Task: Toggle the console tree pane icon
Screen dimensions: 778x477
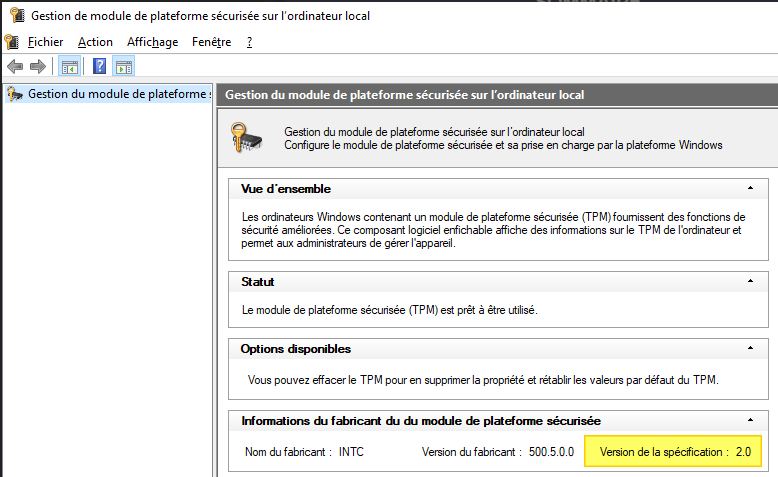Action: click(x=69, y=67)
